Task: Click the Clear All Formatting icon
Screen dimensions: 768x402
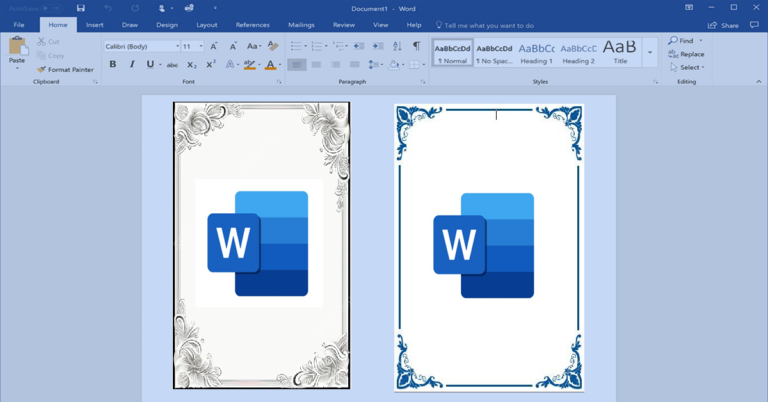Action: (273, 46)
